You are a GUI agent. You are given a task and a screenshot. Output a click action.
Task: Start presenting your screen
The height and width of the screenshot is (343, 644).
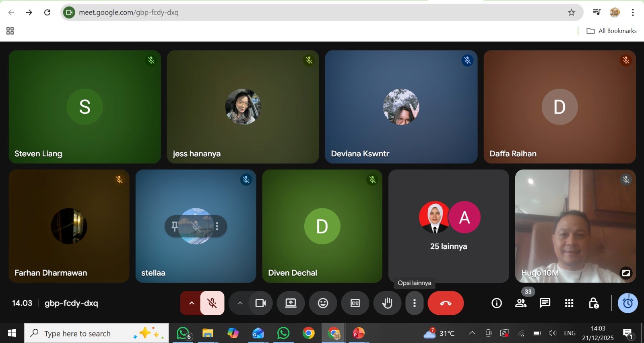tap(291, 303)
